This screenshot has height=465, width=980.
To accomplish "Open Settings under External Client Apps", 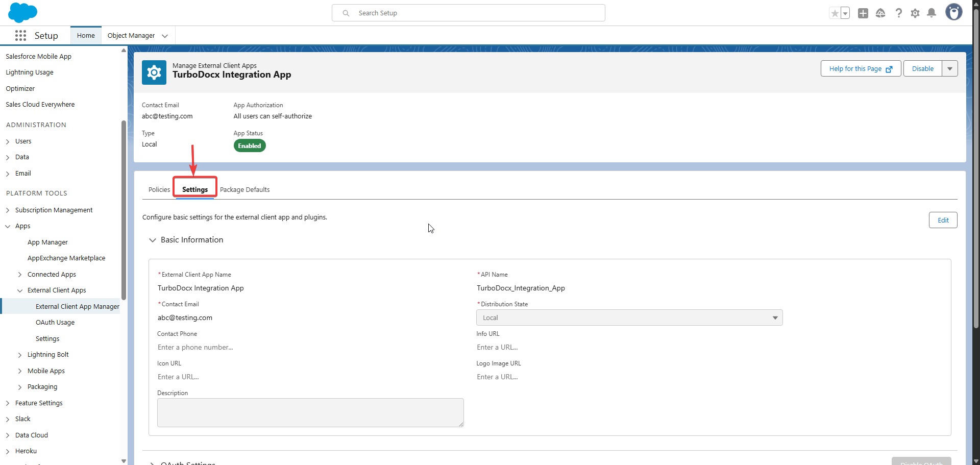I will pyautogui.click(x=47, y=338).
